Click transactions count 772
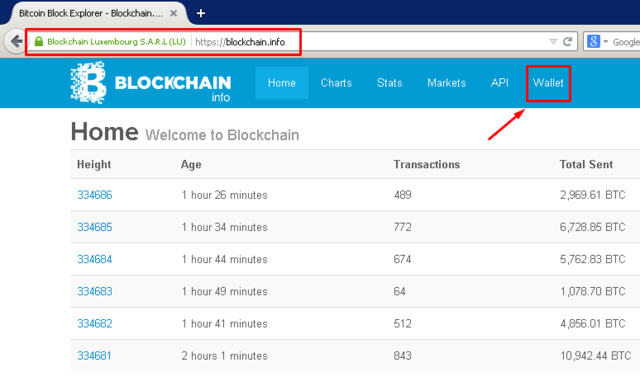Image resolution: width=640 pixels, height=386 pixels. (x=402, y=227)
